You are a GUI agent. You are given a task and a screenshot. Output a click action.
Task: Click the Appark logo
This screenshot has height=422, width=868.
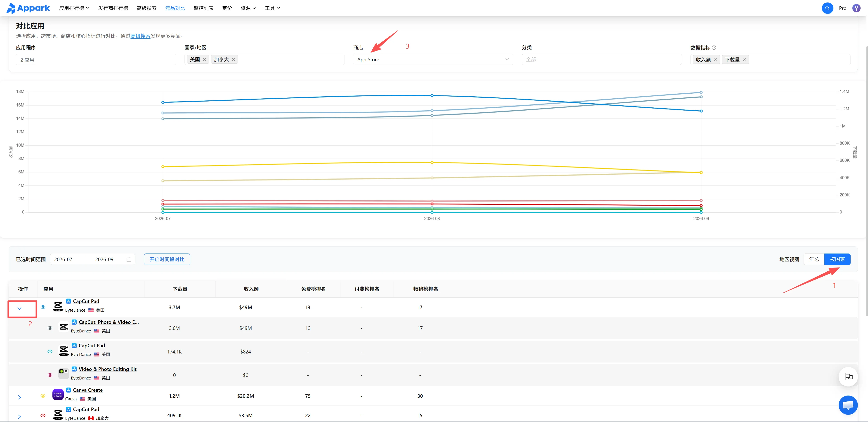coord(28,8)
